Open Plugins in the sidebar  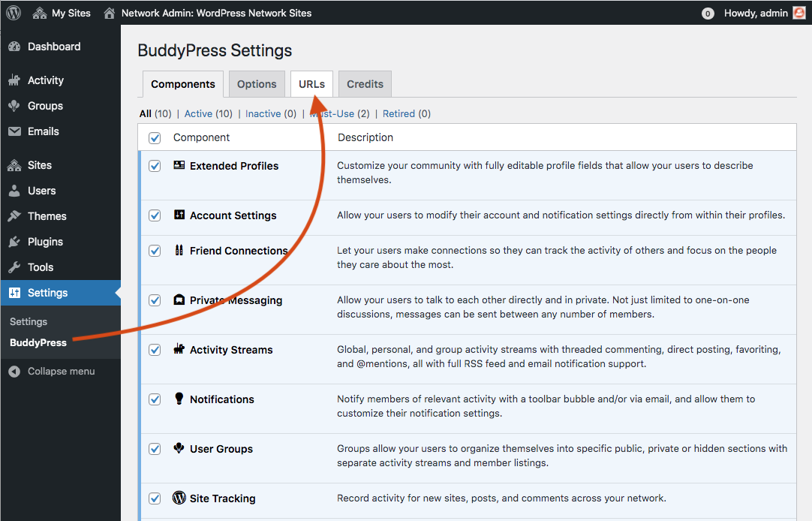click(x=45, y=242)
